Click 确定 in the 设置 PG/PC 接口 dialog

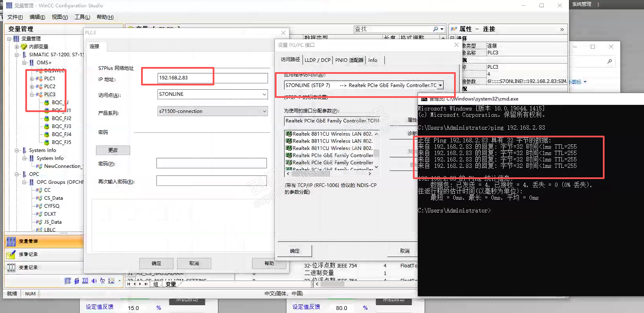click(295, 251)
